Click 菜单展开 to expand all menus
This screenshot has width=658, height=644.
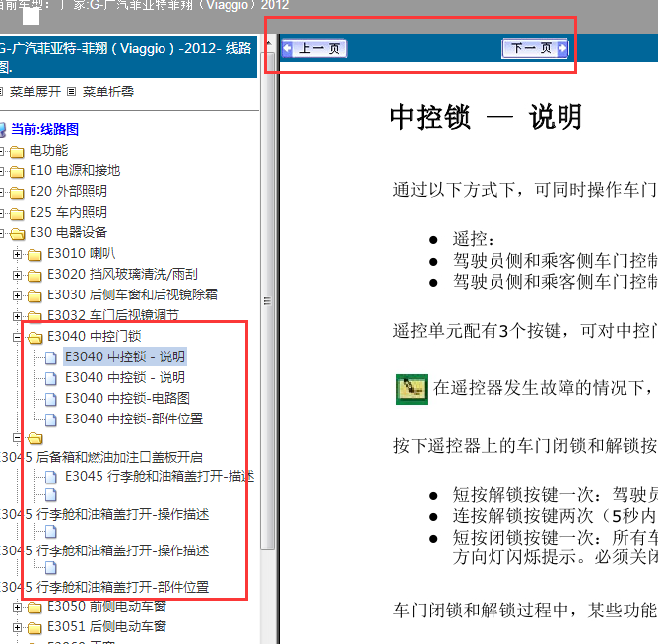[35, 92]
